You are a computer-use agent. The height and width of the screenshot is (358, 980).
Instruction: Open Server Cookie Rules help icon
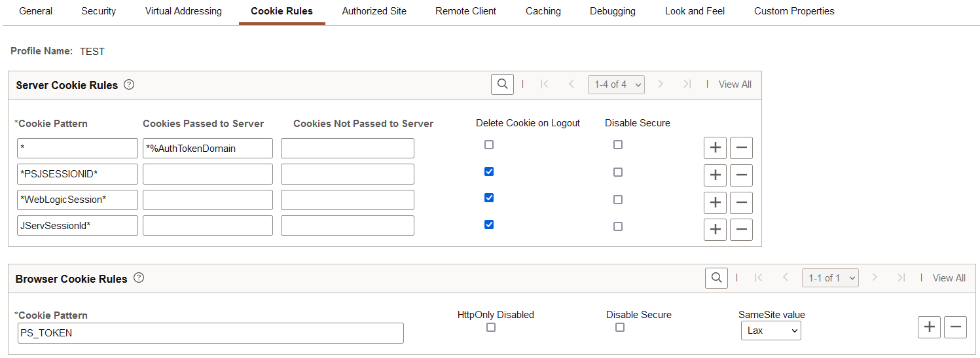pyautogui.click(x=129, y=84)
